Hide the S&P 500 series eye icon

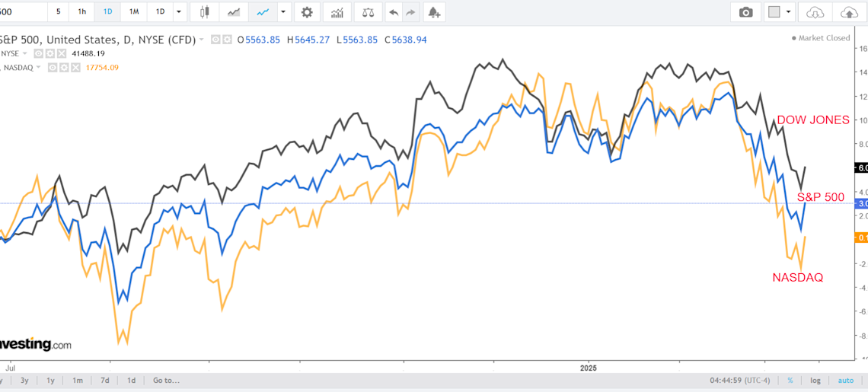click(215, 40)
